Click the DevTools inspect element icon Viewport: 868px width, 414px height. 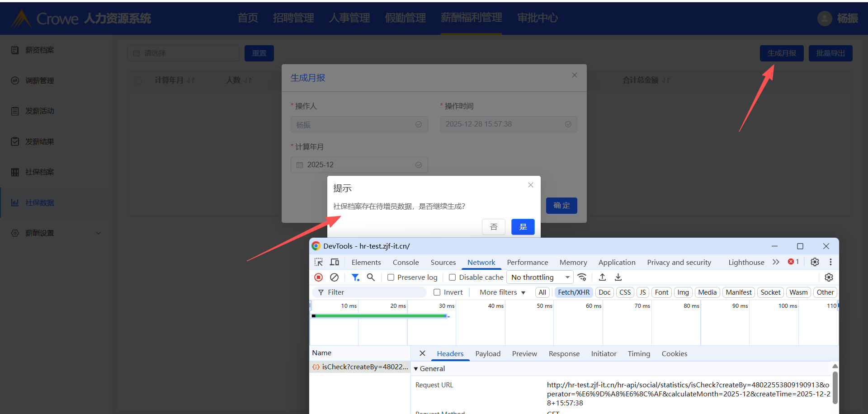coord(319,262)
